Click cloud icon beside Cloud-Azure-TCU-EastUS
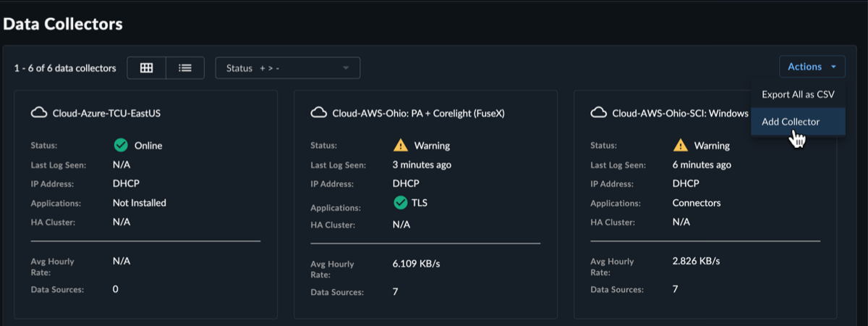The image size is (868, 326). tap(39, 113)
